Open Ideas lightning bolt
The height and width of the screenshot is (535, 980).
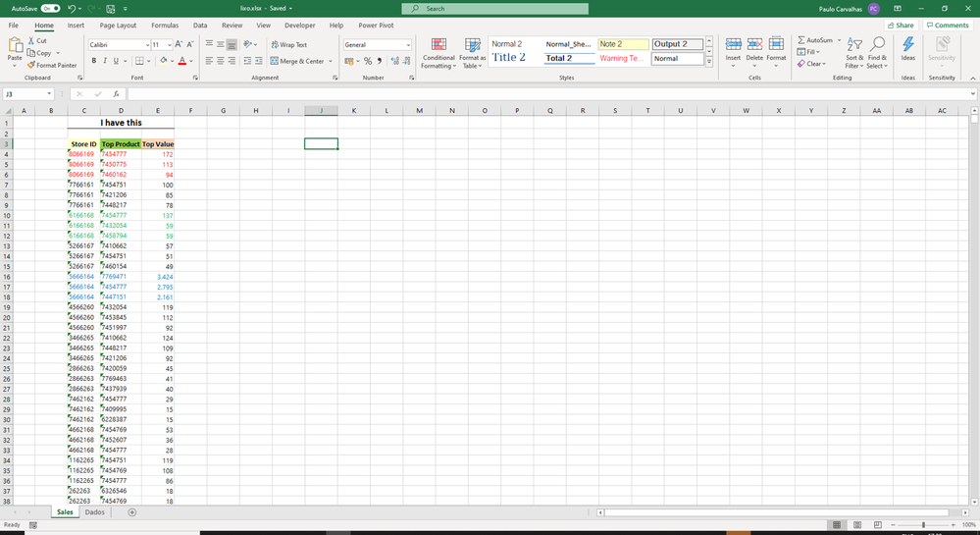[x=908, y=44]
